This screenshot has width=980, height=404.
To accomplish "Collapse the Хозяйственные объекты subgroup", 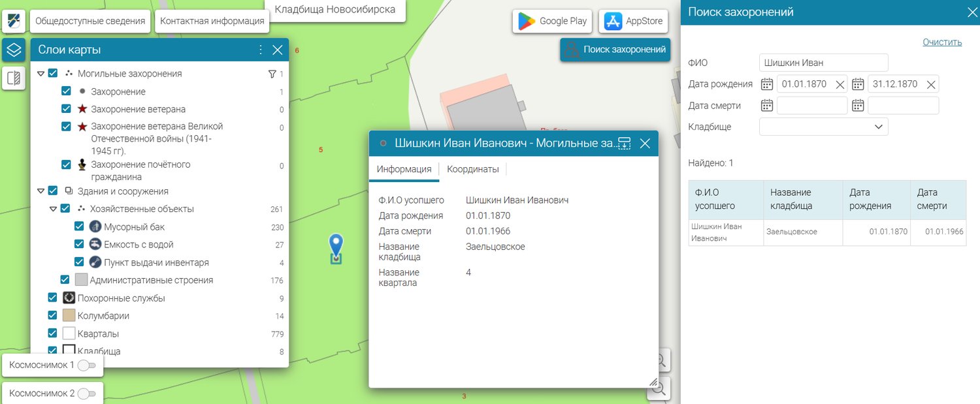I will (54, 209).
